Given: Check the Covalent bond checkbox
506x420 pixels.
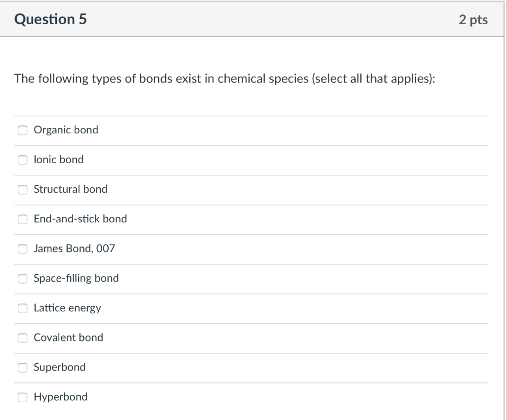Looking at the screenshot, I should [x=22, y=337].
